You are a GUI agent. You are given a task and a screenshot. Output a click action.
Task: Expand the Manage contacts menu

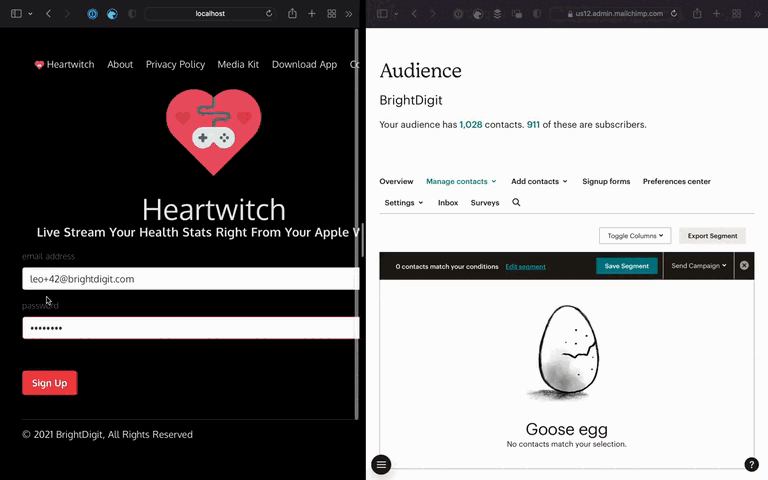(461, 181)
